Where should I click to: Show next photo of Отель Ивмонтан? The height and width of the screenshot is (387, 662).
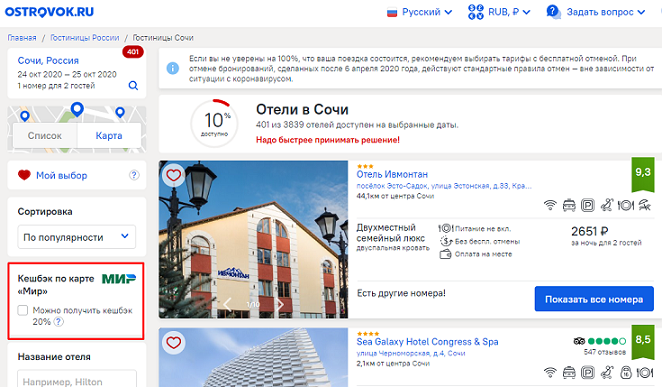point(279,304)
